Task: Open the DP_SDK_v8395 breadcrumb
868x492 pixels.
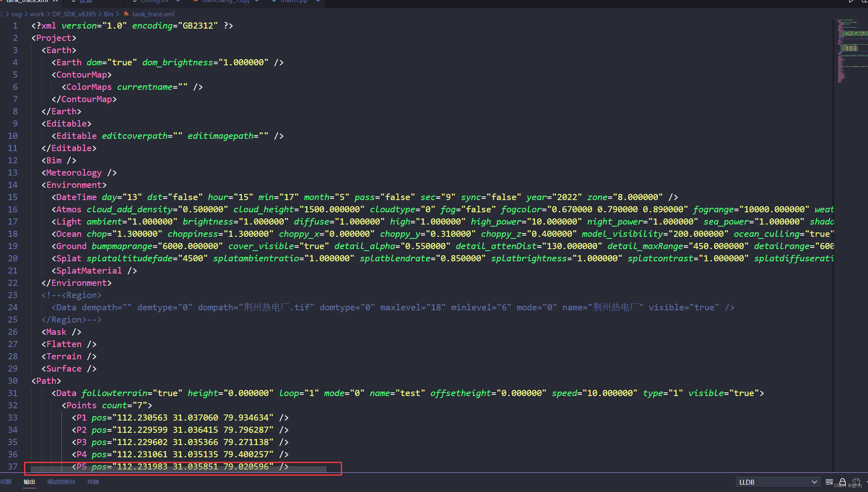Action: tap(74, 14)
